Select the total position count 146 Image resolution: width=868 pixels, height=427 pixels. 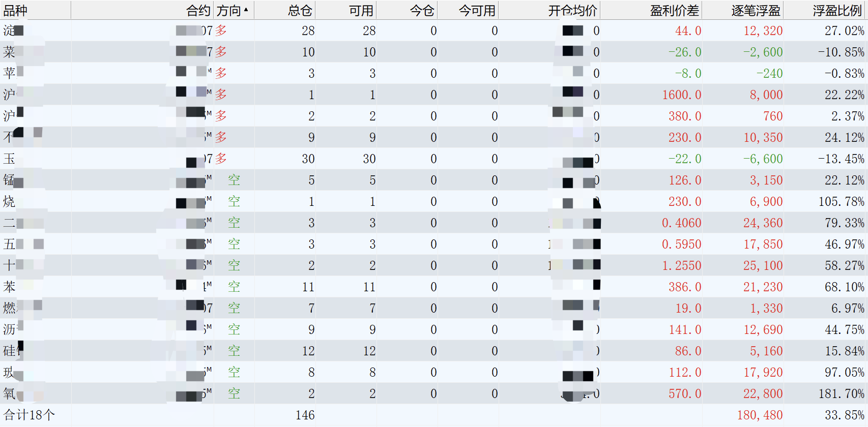pyautogui.click(x=305, y=415)
